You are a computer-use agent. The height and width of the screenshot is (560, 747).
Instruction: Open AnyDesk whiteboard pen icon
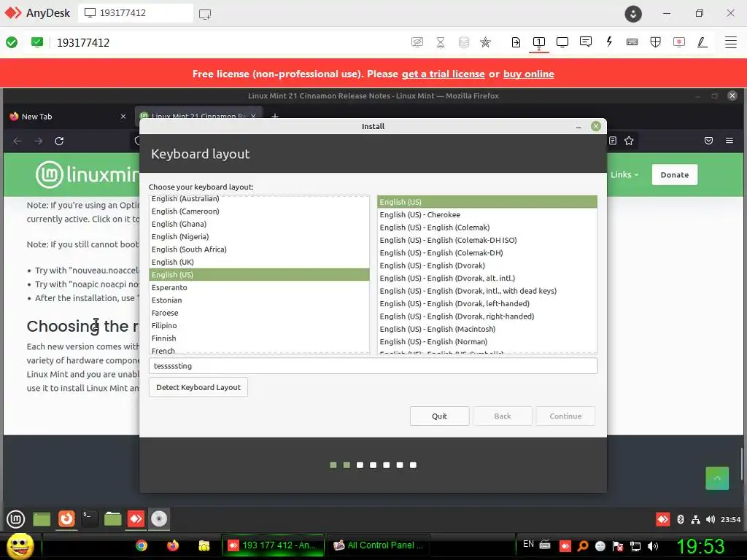(x=703, y=42)
